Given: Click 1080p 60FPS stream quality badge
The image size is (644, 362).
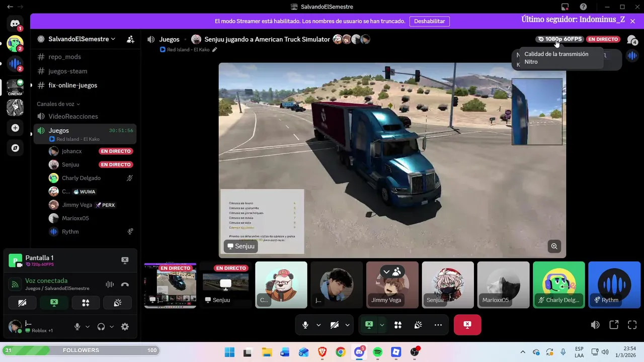Looking at the screenshot, I should point(559,39).
